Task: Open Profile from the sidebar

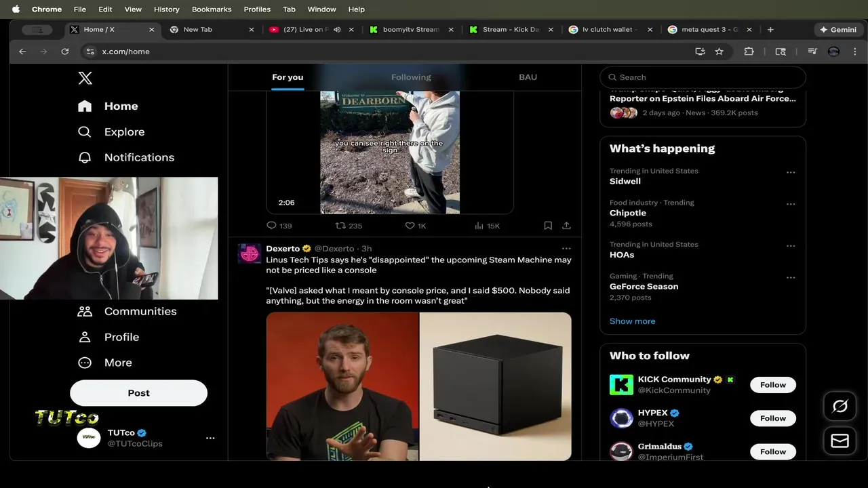Action: point(108,337)
